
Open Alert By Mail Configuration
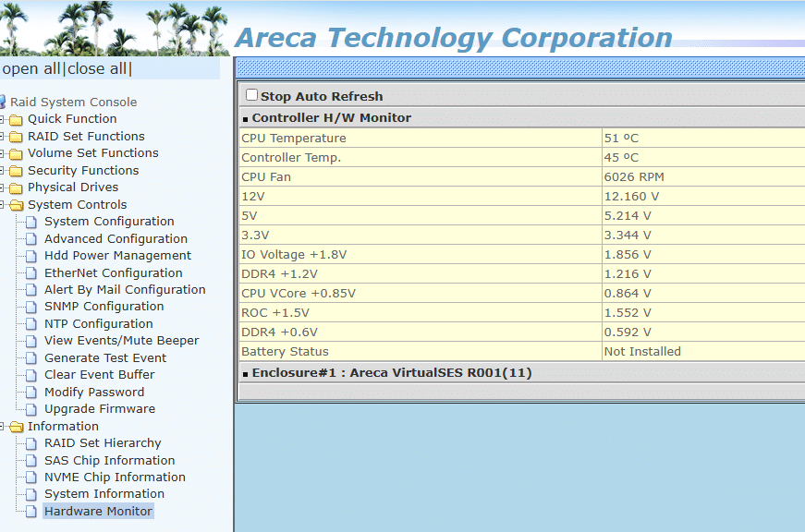click(x=125, y=290)
